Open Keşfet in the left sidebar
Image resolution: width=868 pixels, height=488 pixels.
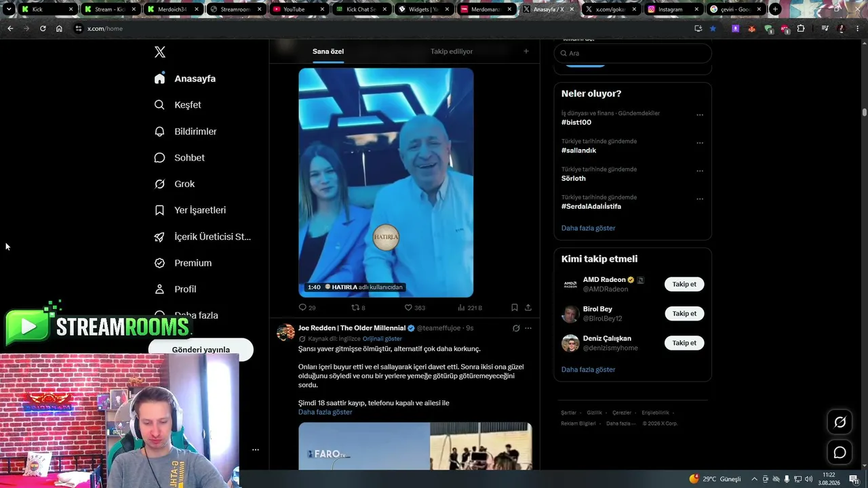(178, 105)
